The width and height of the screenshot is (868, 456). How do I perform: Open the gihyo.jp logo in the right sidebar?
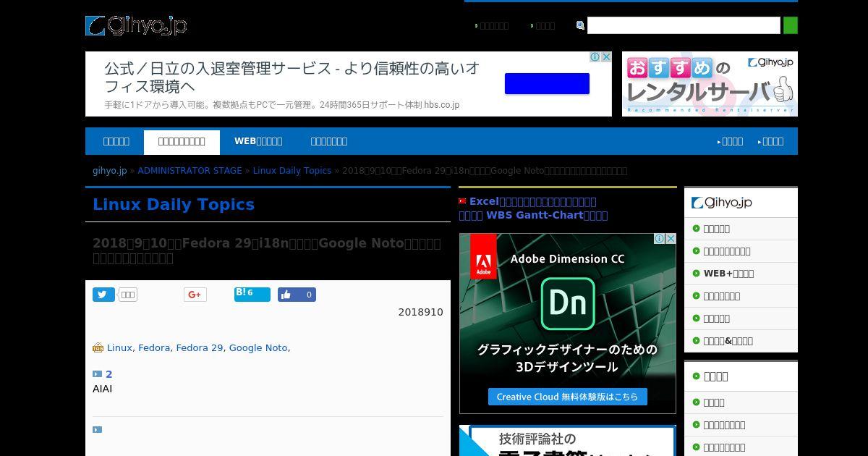coord(722,203)
